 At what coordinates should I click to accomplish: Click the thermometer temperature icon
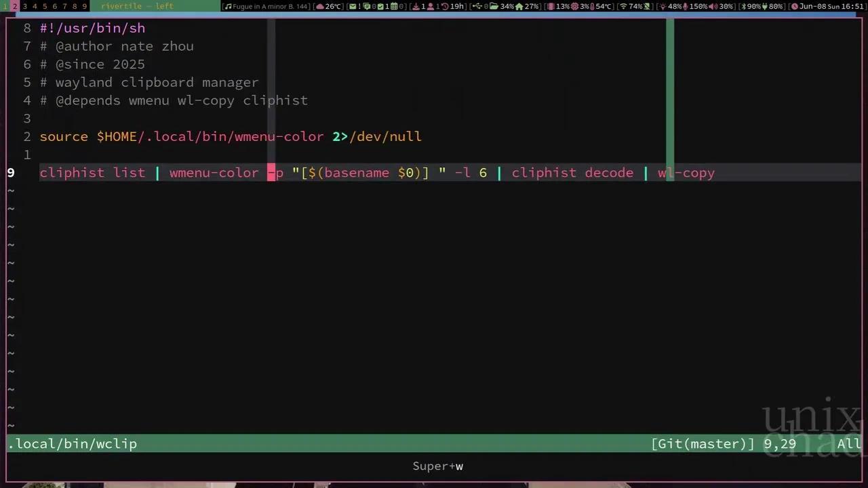[x=592, y=6]
